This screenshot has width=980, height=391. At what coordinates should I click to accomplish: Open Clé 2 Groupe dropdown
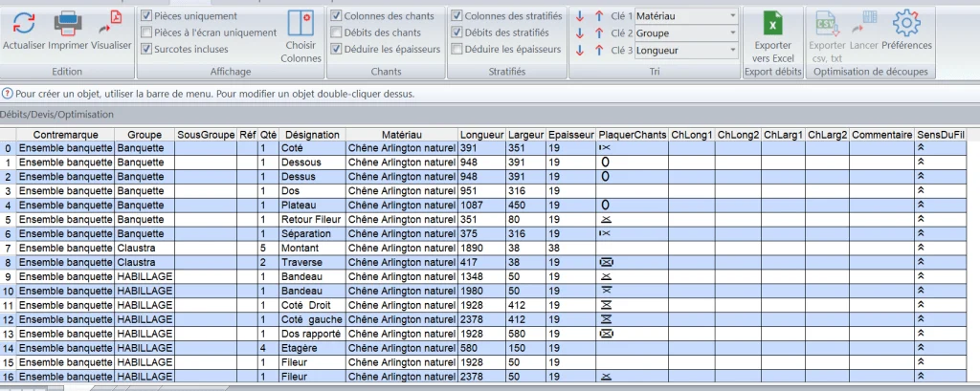[686, 33]
